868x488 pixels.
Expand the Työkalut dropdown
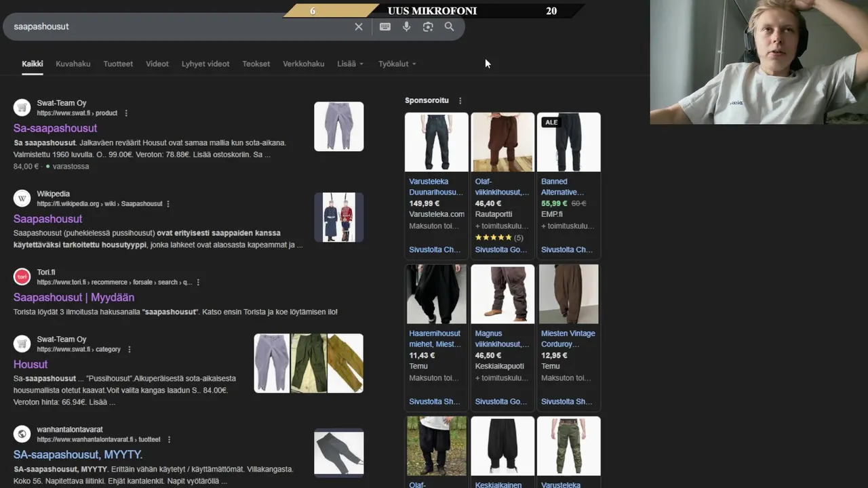[397, 64]
